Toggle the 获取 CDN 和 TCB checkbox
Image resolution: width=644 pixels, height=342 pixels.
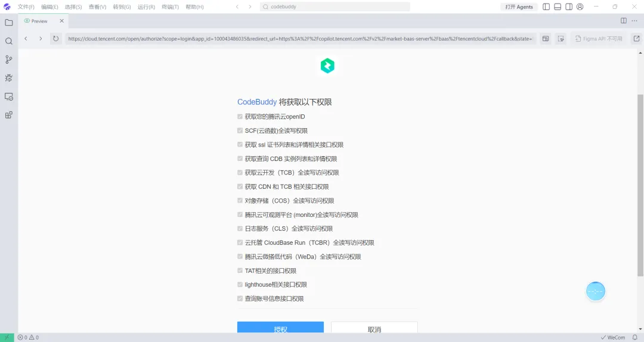coord(240,186)
